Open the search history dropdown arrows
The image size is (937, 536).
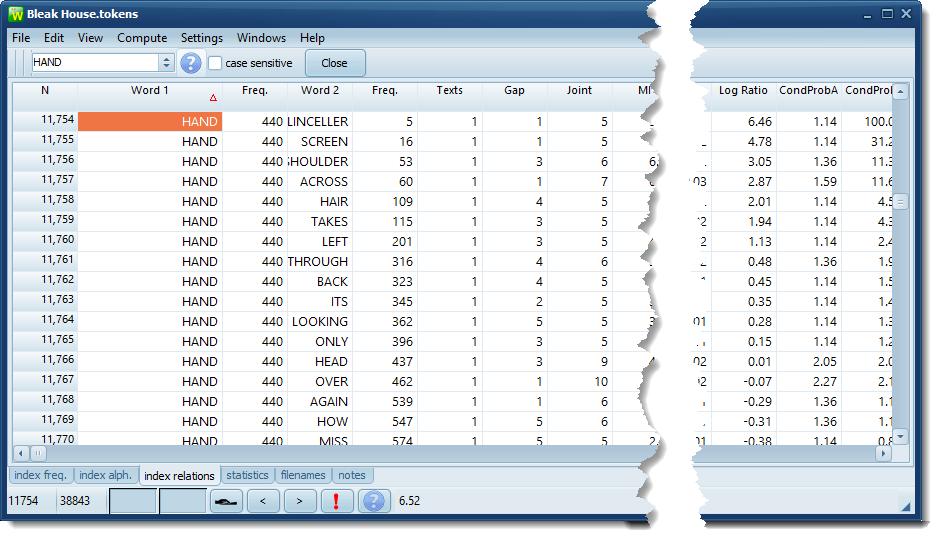tap(166, 62)
